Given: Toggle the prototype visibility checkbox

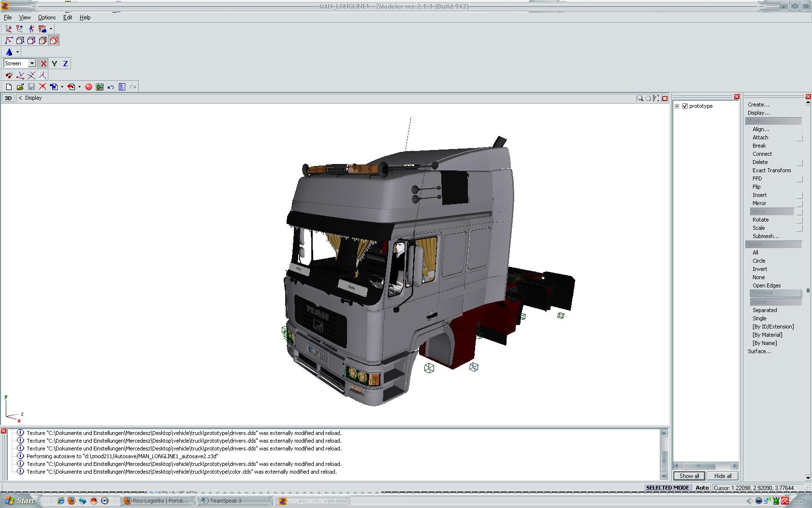Looking at the screenshot, I should point(685,106).
